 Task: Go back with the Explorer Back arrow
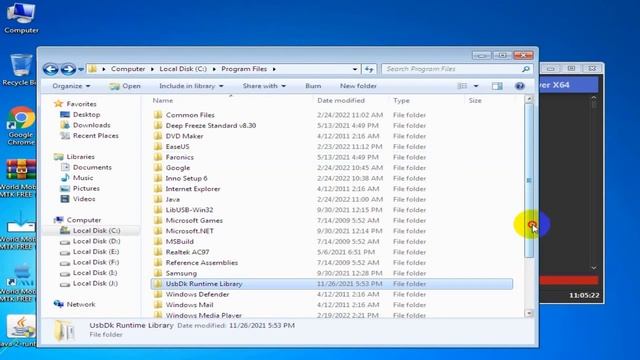[x=51, y=69]
